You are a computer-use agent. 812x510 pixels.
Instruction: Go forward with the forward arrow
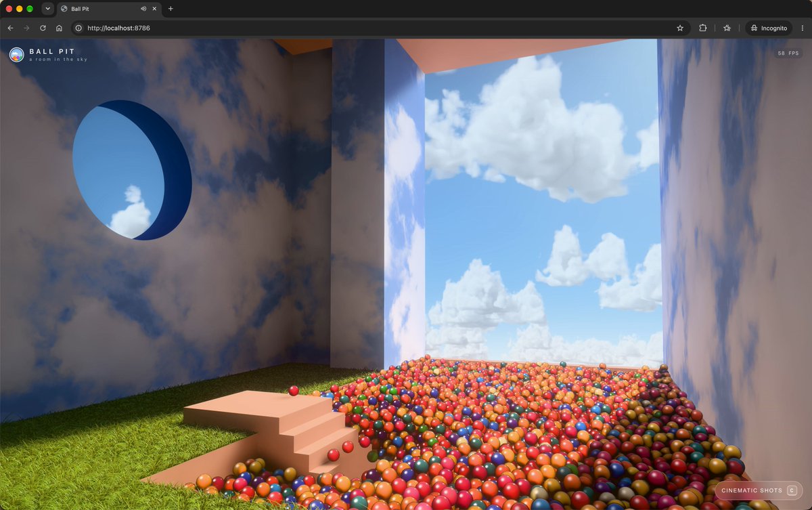pos(26,28)
